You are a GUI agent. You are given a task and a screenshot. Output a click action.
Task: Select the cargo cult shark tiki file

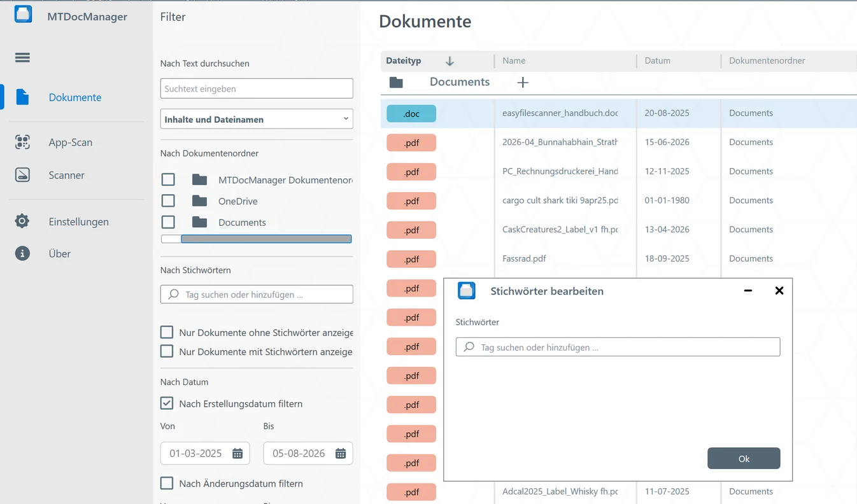point(560,200)
